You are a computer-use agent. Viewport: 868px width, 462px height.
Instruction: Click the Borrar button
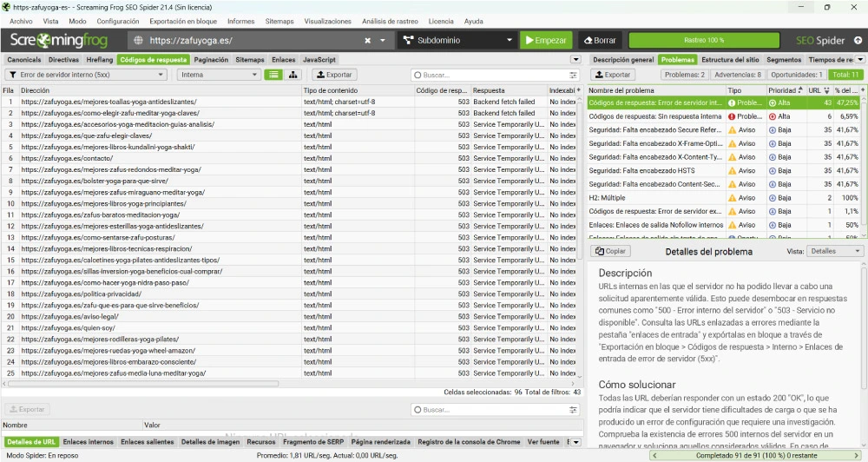pyautogui.click(x=600, y=41)
